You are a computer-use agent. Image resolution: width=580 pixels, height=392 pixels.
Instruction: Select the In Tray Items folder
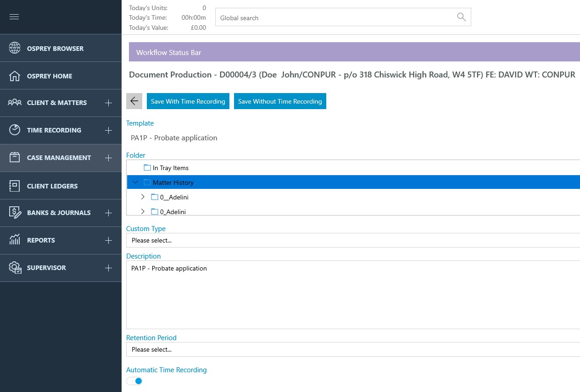(170, 168)
